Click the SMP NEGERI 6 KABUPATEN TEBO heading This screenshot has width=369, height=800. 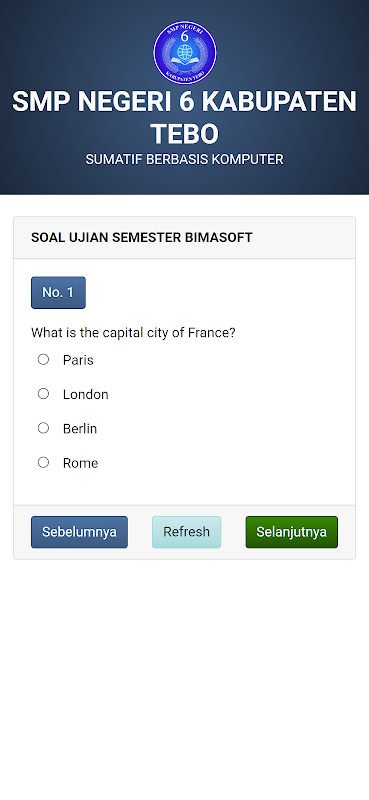click(x=184, y=117)
